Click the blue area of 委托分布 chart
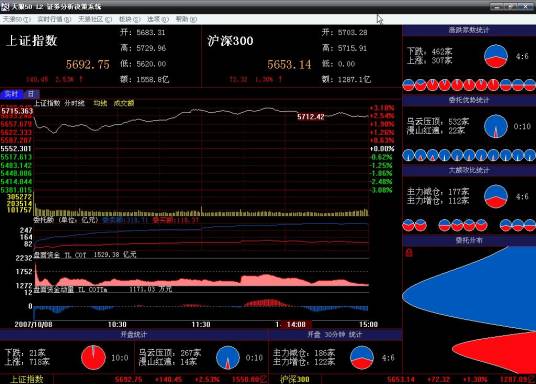 (479, 291)
